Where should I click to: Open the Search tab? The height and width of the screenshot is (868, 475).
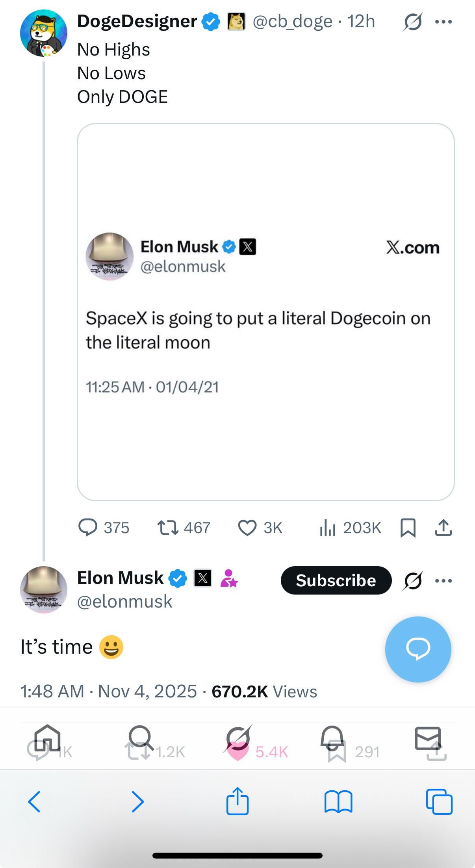141,738
